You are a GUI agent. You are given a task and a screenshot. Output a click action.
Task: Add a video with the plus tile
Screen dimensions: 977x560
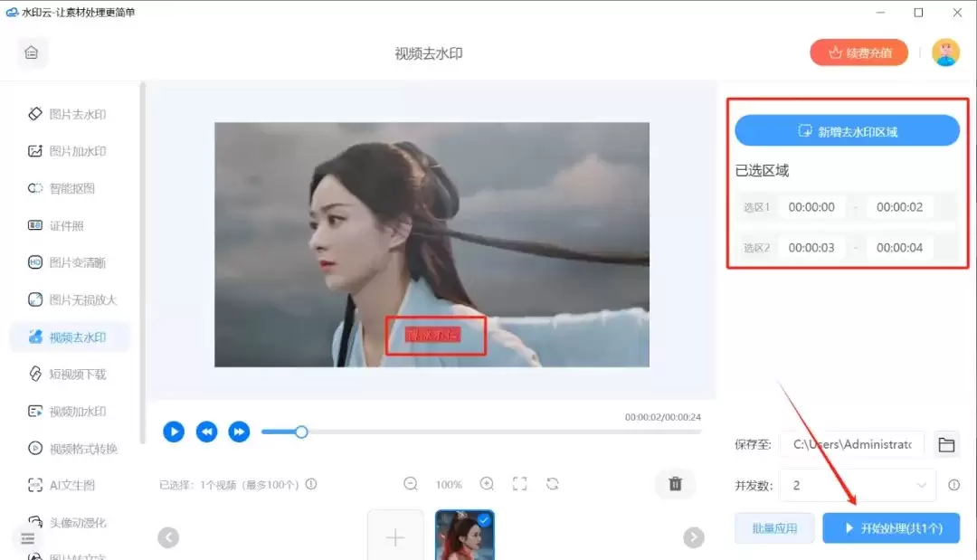pos(395,535)
